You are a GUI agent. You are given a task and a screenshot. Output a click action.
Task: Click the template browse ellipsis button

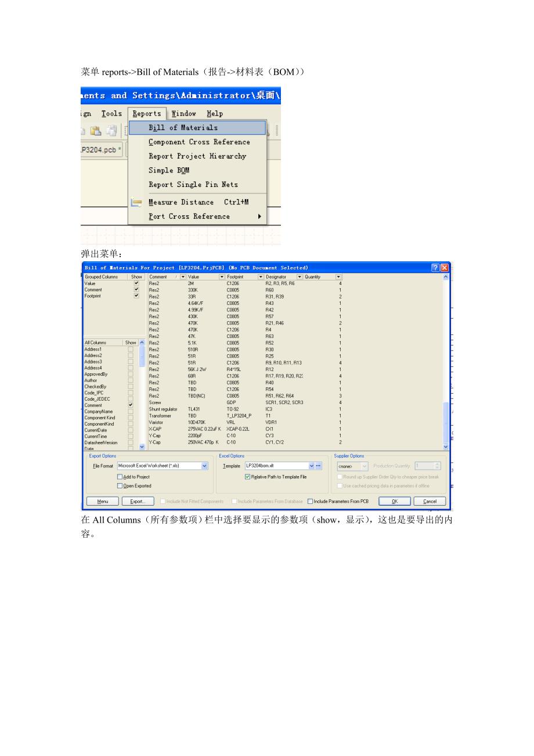(x=318, y=466)
